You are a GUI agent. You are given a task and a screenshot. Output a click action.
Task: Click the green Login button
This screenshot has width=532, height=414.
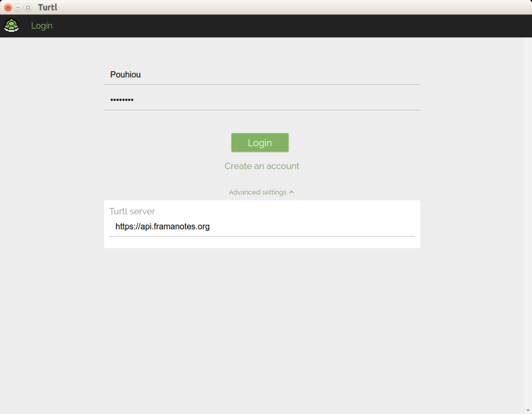pos(260,143)
